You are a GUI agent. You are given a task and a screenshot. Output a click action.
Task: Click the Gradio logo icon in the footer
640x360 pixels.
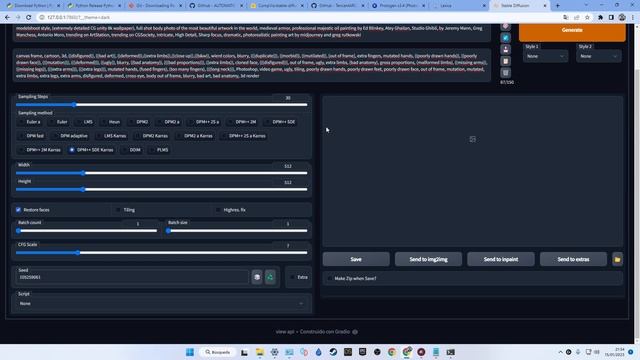click(355, 332)
